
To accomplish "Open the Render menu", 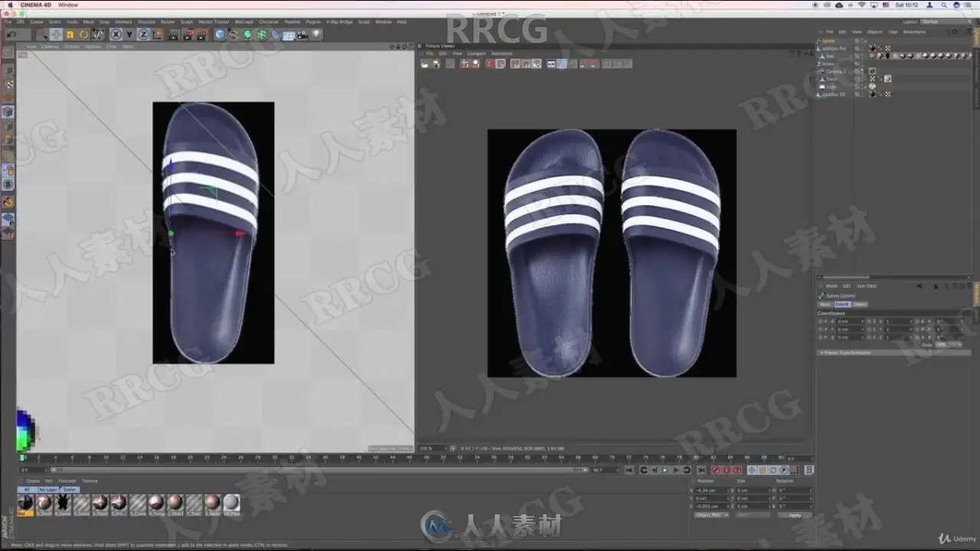I will click(168, 21).
